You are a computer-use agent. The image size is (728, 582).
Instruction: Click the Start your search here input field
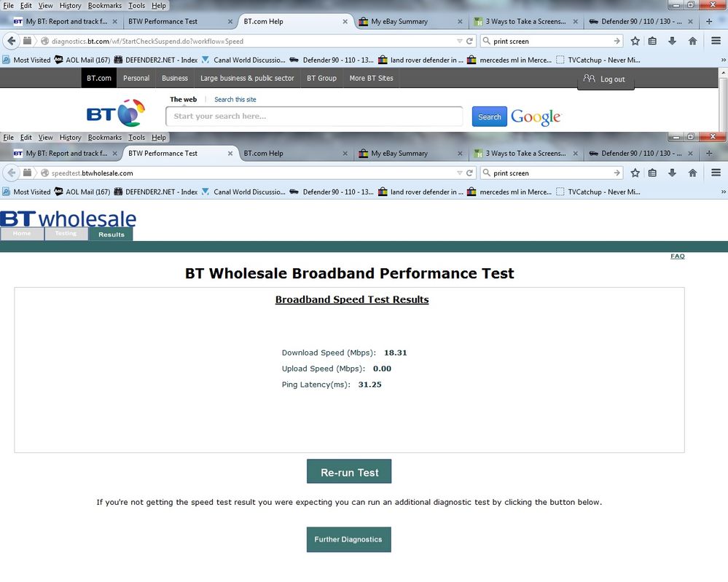point(314,116)
